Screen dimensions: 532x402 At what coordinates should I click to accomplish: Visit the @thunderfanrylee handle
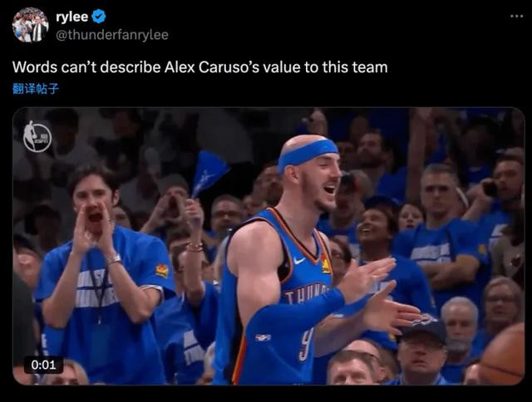[112, 35]
